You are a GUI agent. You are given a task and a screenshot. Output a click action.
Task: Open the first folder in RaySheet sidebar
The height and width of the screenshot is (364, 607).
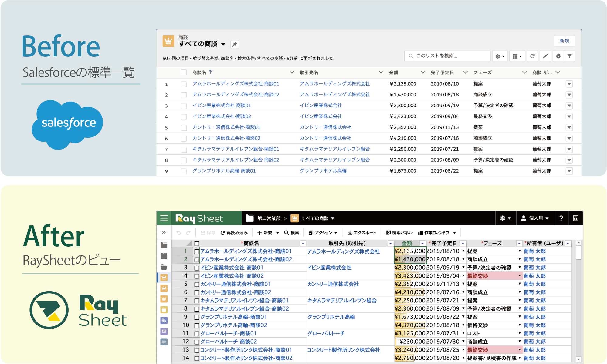pos(164,245)
